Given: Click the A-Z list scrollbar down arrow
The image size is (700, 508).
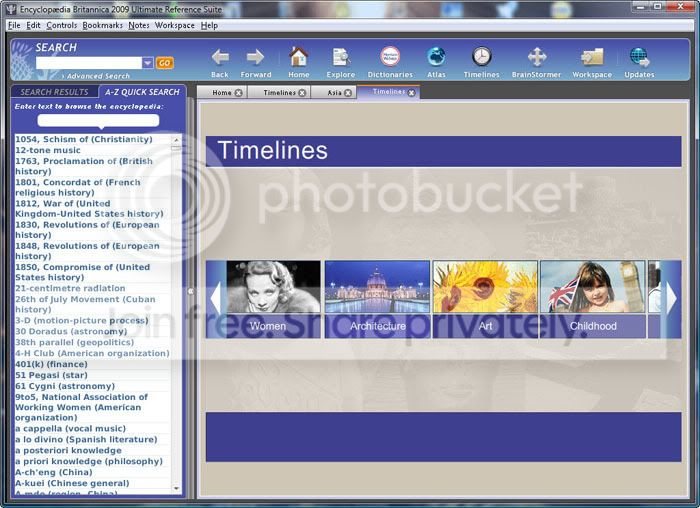Looking at the screenshot, I should coord(176,488).
